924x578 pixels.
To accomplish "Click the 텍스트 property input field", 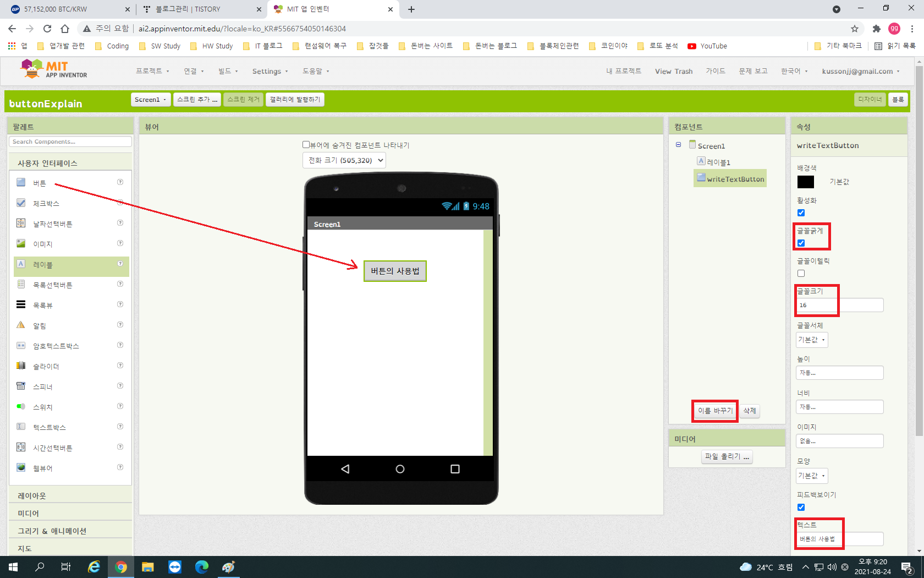I will [x=839, y=539].
